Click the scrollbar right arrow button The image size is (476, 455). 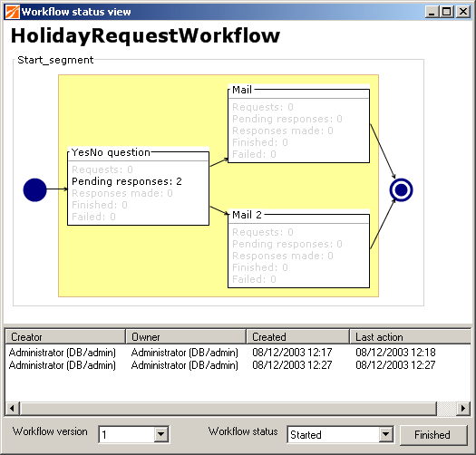click(x=463, y=408)
